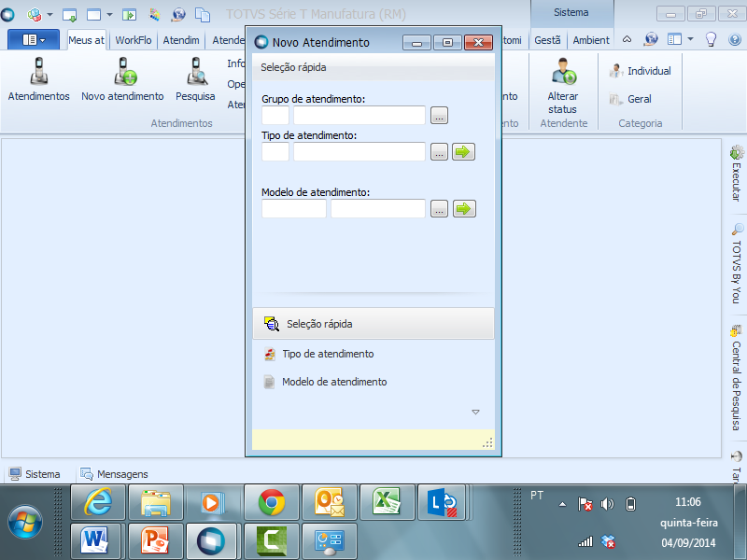The height and width of the screenshot is (560, 747).
Task: Click the globe icon beside the Ambient tab
Action: (x=650, y=39)
